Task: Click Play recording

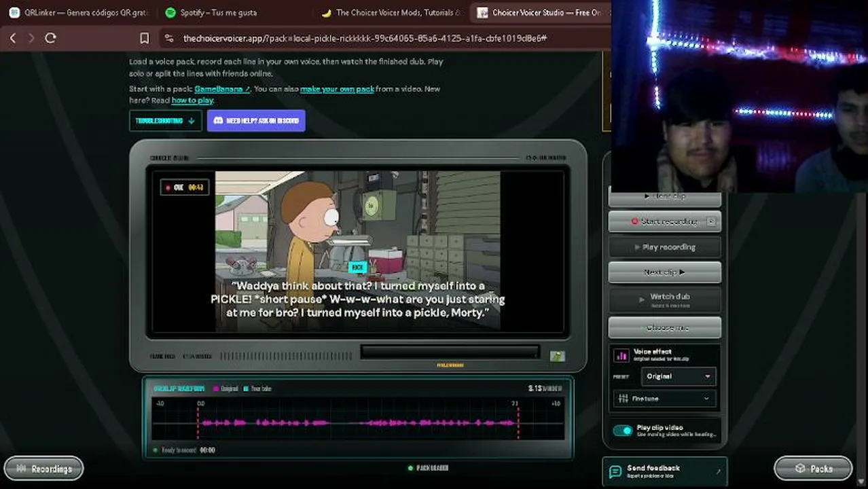Action: (x=665, y=247)
